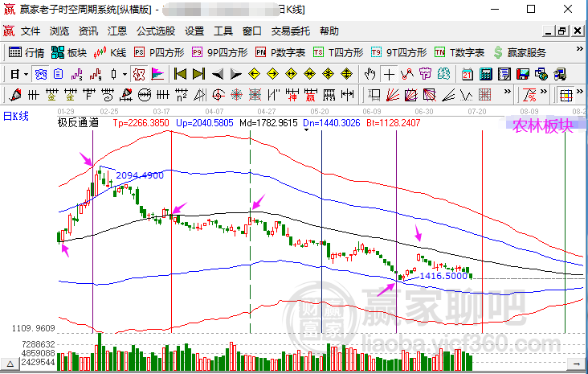Open the calendar 21 icon

pos(468,74)
